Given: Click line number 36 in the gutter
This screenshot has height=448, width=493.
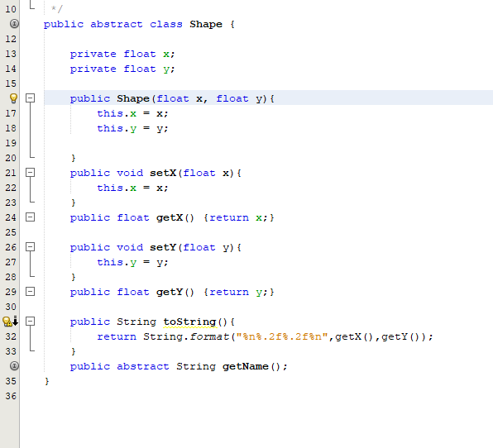Looking at the screenshot, I should click(x=11, y=396).
